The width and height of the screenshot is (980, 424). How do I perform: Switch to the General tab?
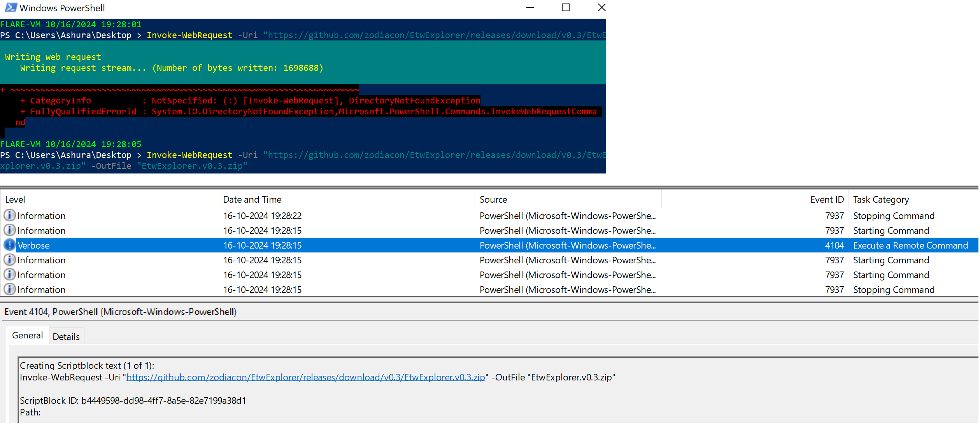27,336
